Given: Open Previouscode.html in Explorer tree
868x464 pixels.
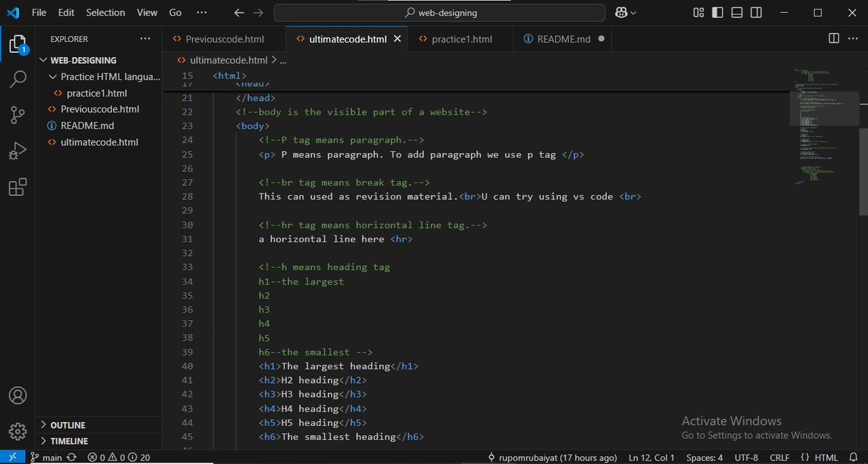Looking at the screenshot, I should [98, 109].
